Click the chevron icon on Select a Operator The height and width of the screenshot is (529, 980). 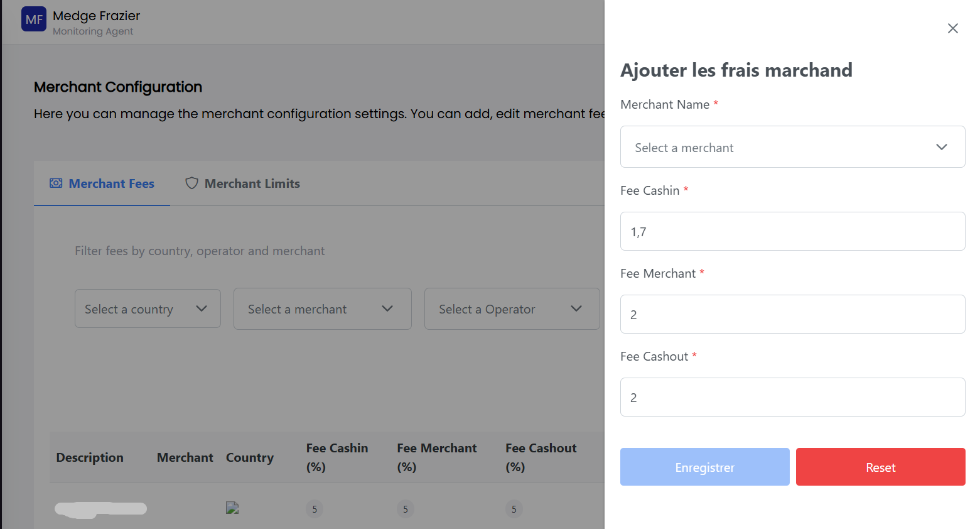pyautogui.click(x=576, y=308)
